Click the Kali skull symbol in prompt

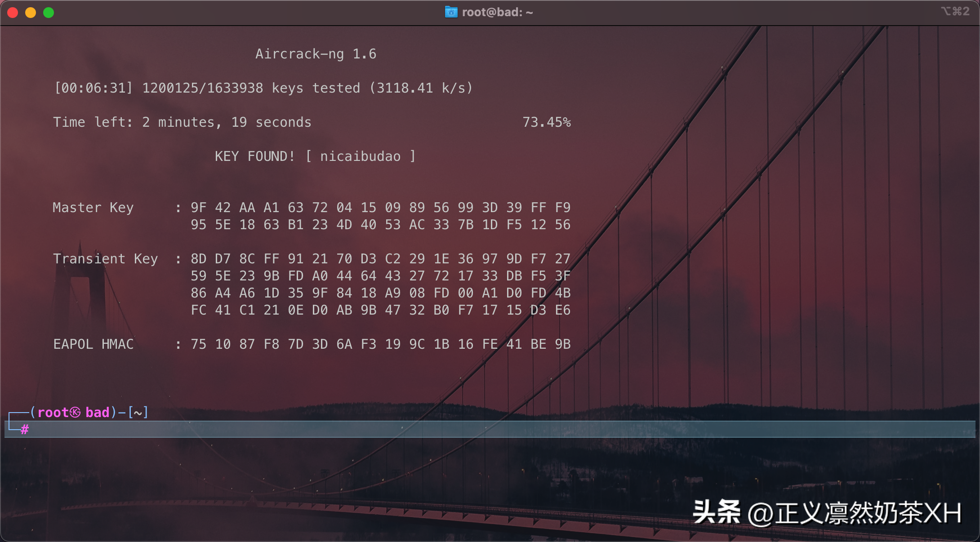[75, 413]
